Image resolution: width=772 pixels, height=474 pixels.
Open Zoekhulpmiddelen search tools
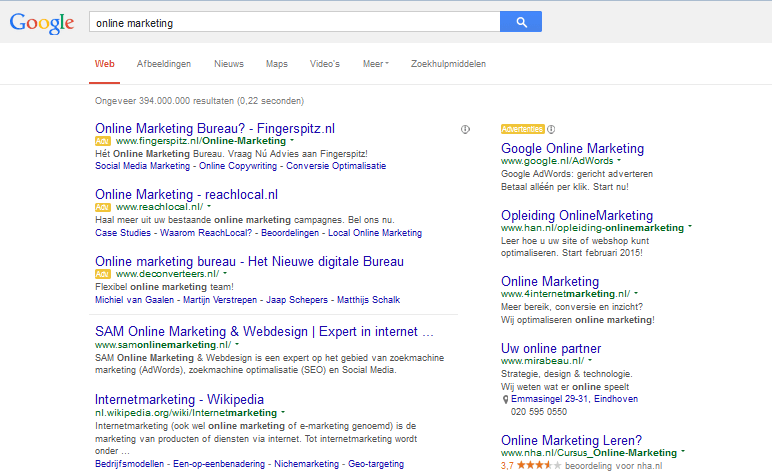point(448,64)
